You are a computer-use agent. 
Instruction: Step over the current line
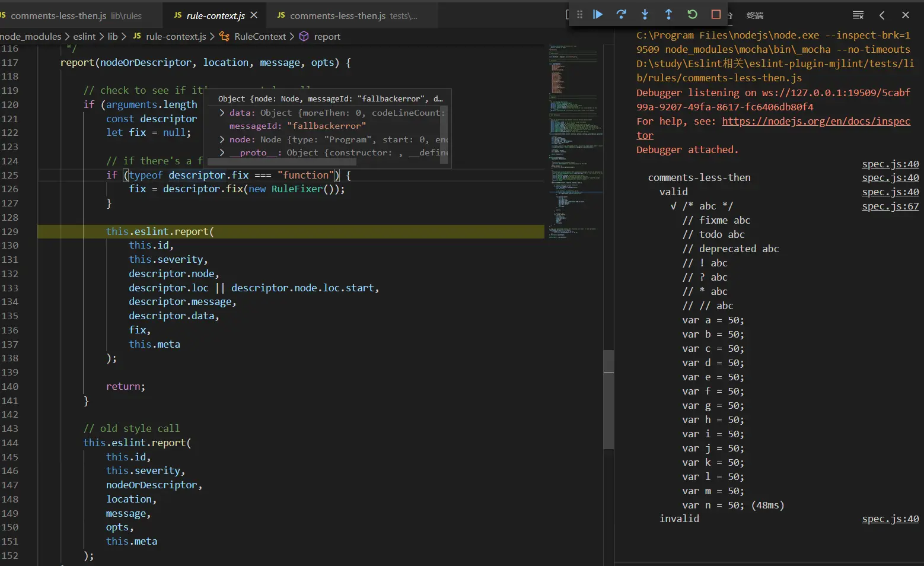(621, 15)
